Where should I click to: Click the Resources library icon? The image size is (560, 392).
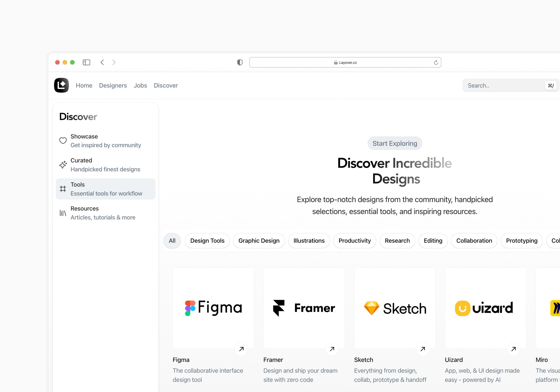click(63, 213)
